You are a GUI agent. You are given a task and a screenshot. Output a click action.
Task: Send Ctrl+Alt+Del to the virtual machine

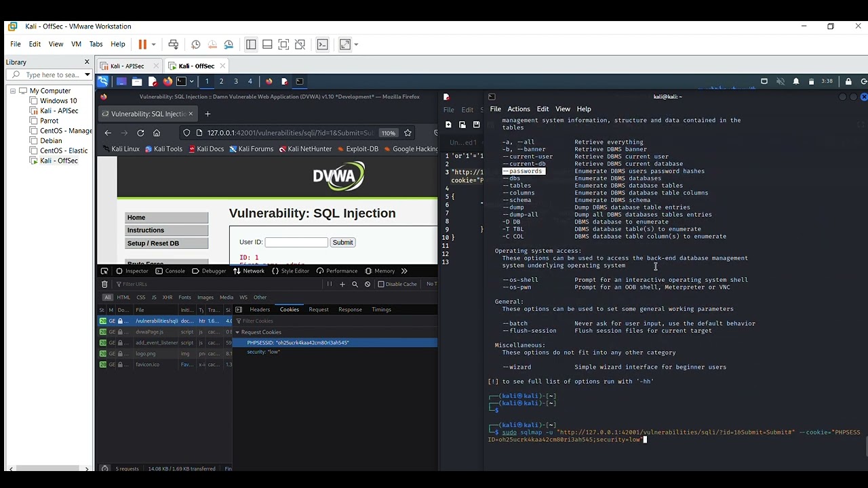click(x=173, y=44)
